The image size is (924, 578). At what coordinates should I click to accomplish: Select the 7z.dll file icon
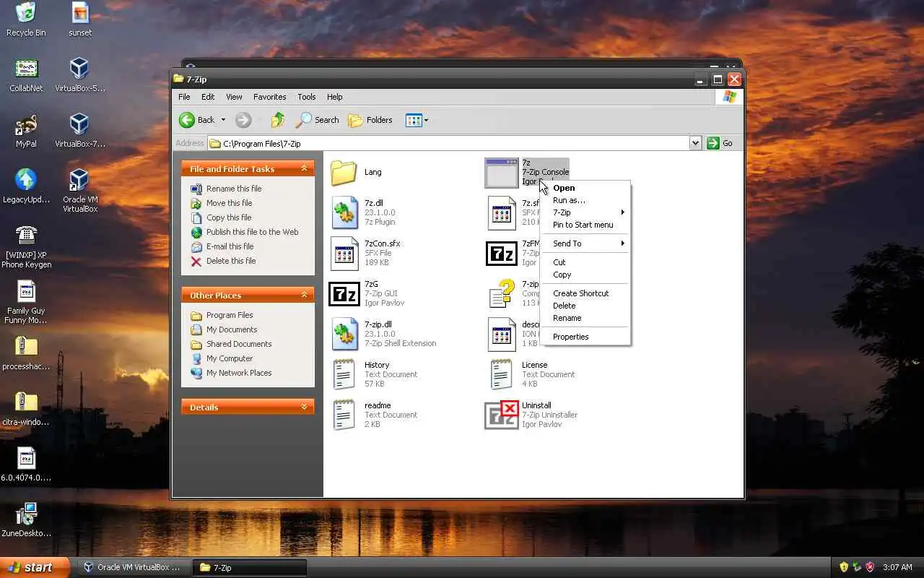point(344,212)
